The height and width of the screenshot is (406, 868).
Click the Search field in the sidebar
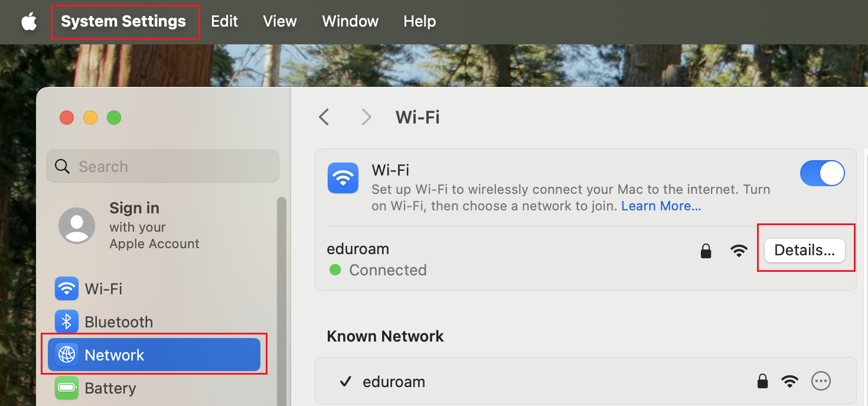coord(163,167)
